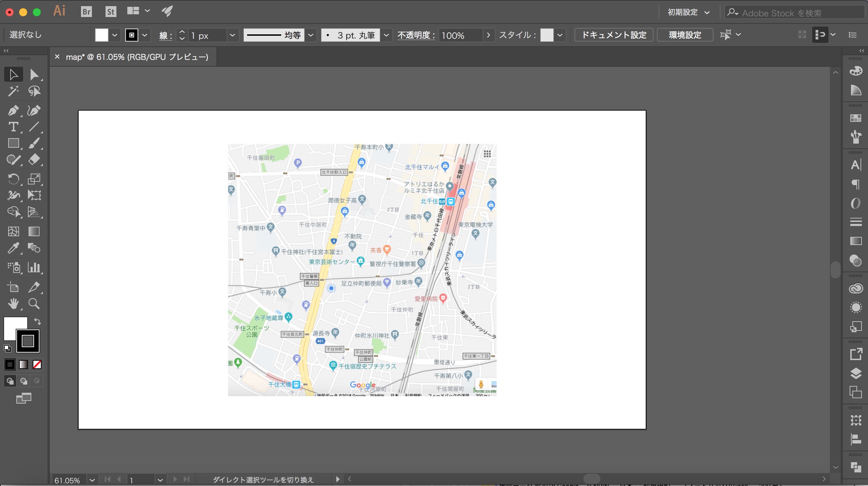Open the 均等 variable width profile dropdown
This screenshot has height=486, width=868.
pos(311,35)
